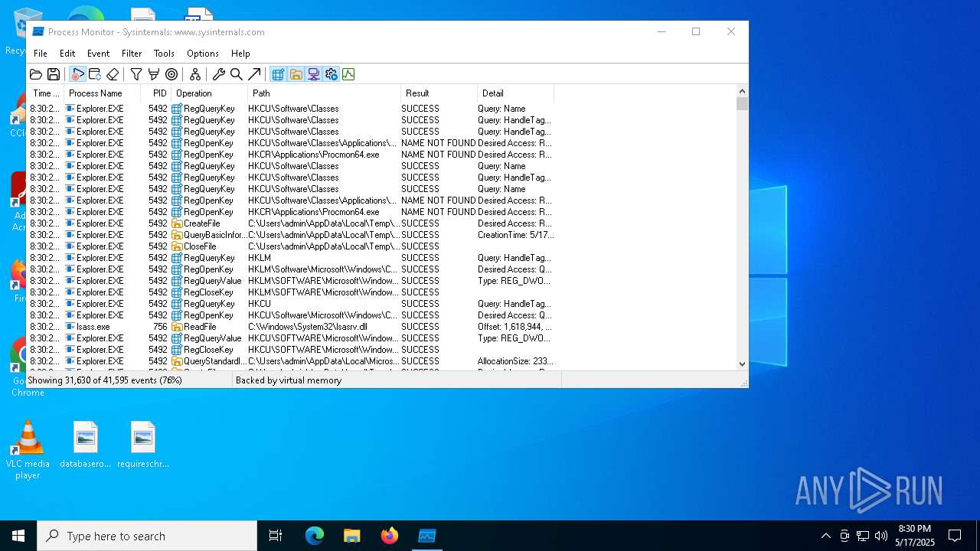980x551 pixels.
Task: Click the Path column header
Action: (324, 93)
